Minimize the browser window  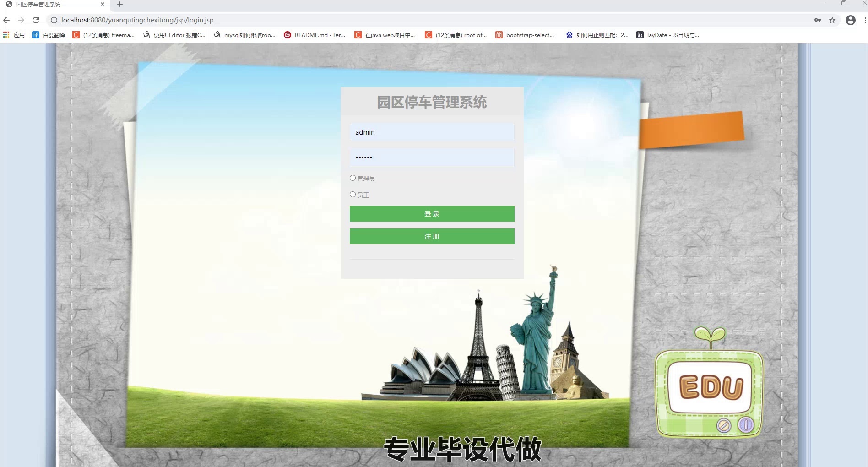pos(823,3)
